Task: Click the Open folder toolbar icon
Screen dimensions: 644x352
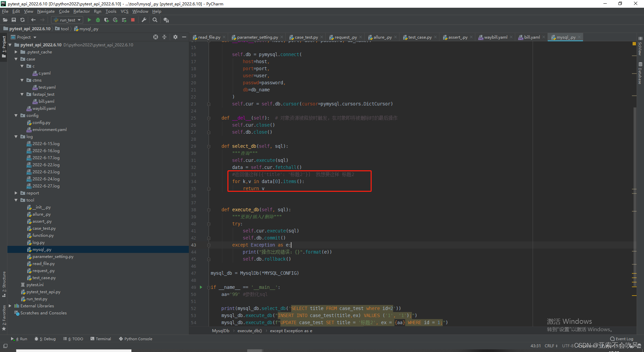Action: click(5, 20)
